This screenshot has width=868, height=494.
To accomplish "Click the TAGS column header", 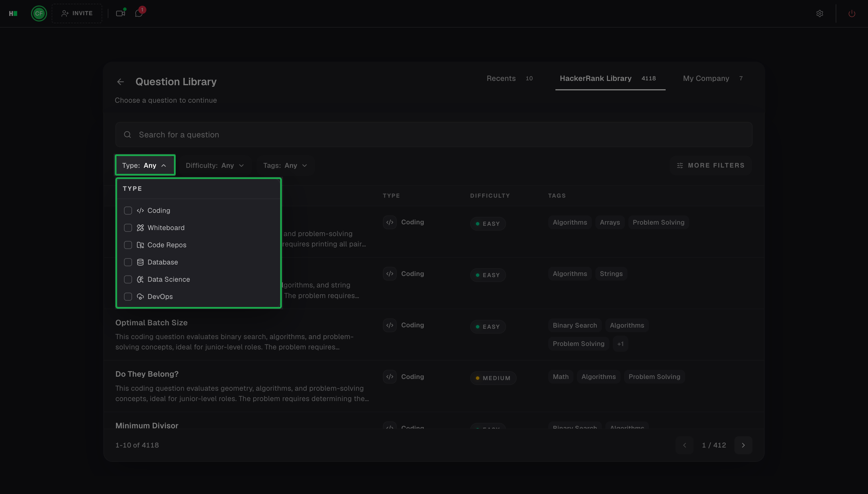I will 557,196.
